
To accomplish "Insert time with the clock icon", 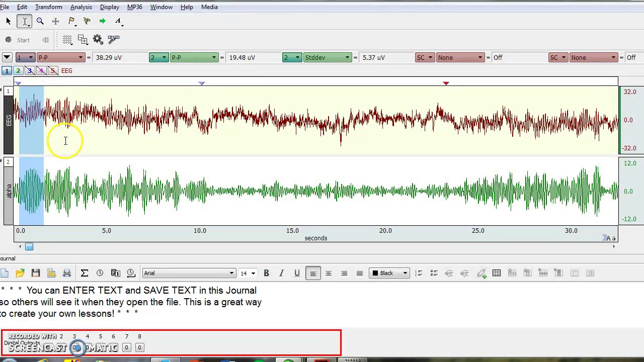I will point(100,273).
